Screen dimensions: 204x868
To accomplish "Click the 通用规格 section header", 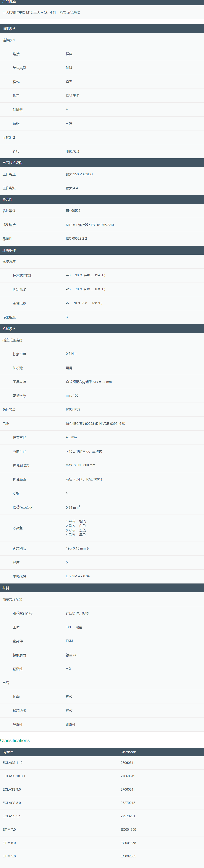I will point(9,29).
